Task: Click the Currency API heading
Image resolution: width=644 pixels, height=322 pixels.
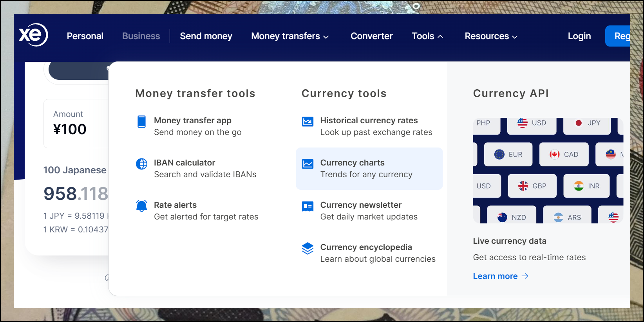Action: (x=511, y=94)
